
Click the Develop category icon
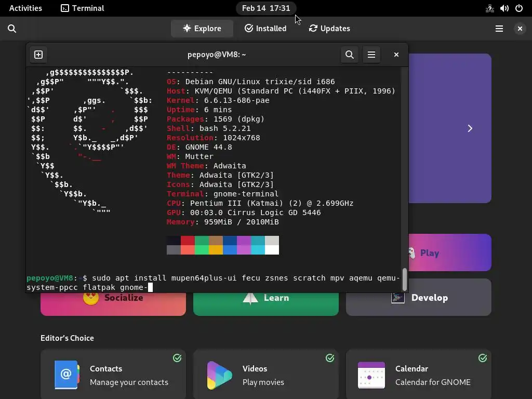[x=397, y=298]
